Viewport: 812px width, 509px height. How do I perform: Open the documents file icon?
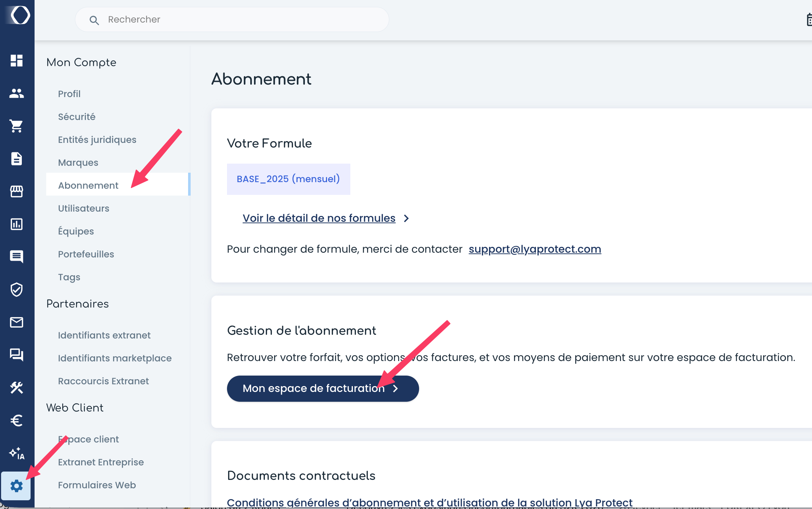point(17,159)
